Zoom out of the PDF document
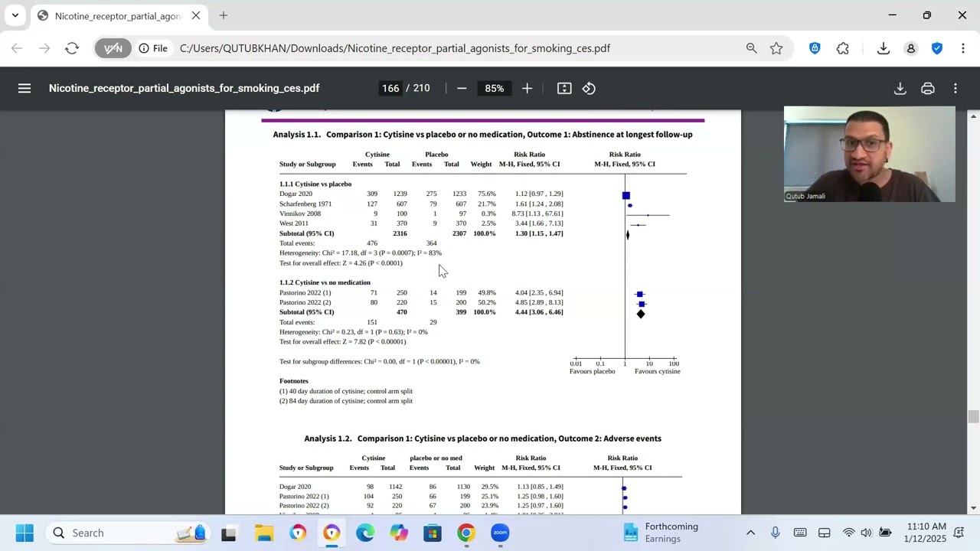 [462, 88]
